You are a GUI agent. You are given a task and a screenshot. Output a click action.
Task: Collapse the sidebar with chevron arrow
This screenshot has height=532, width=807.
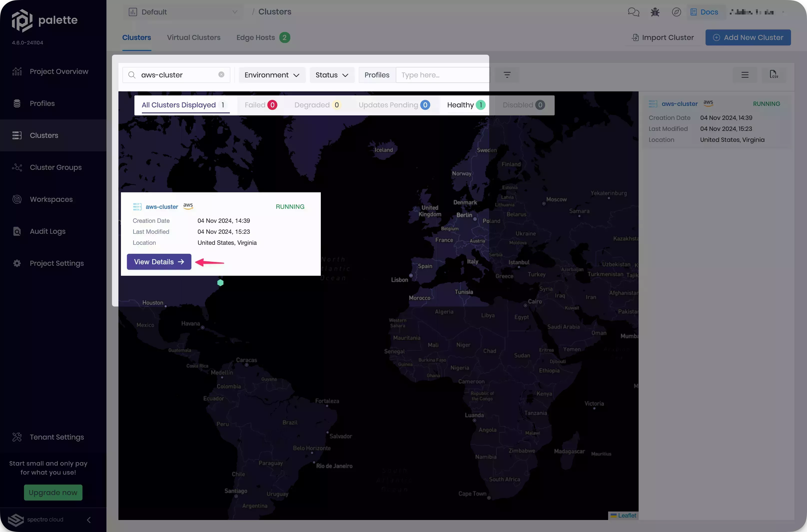click(x=89, y=520)
